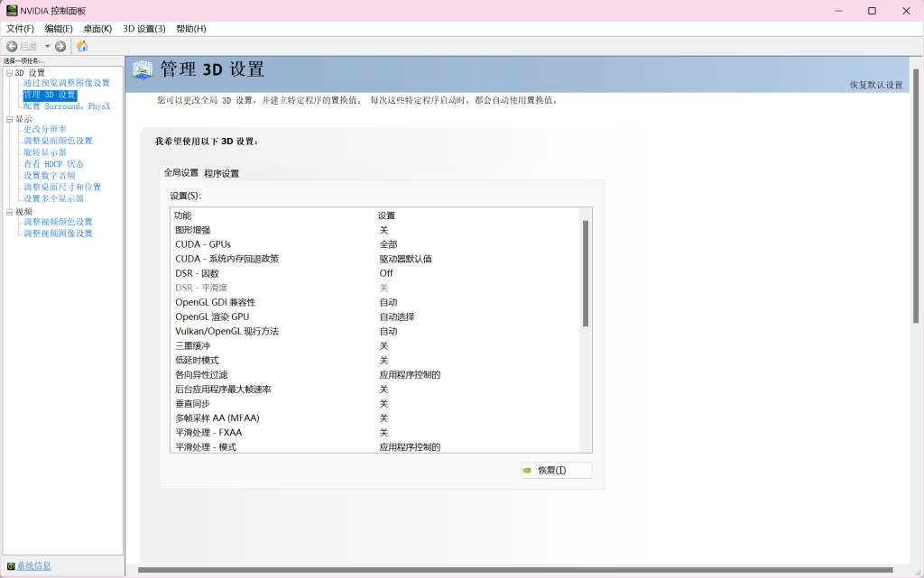Image resolution: width=924 pixels, height=578 pixels.
Task: Open 配置 Surround、PhysX in the task tree
Action: (x=67, y=106)
